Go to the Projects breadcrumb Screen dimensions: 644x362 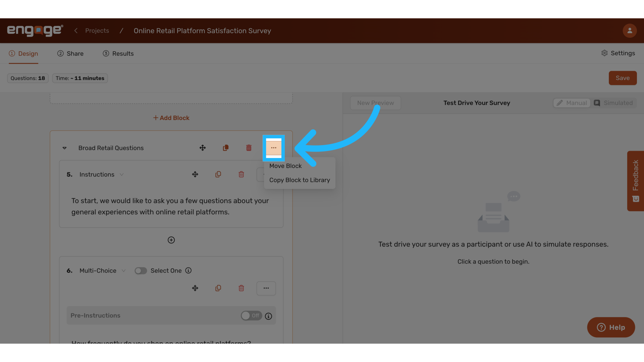point(97,31)
